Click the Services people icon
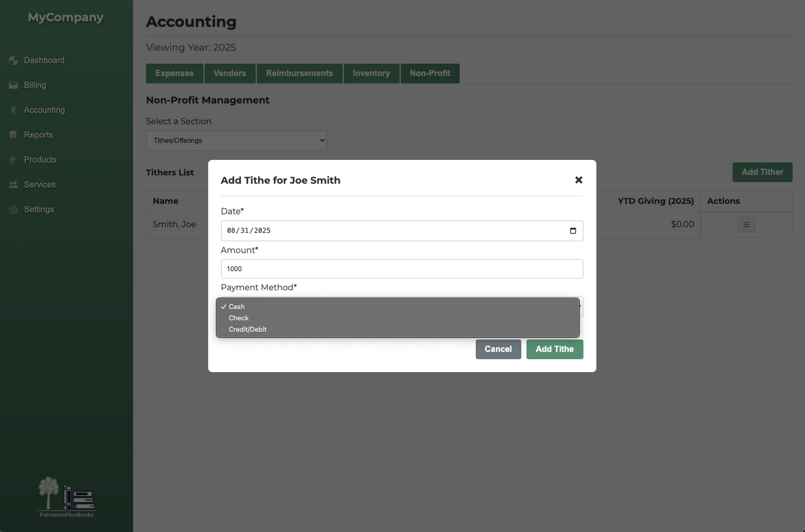Viewport: 805px width, 532px height. 13,184
